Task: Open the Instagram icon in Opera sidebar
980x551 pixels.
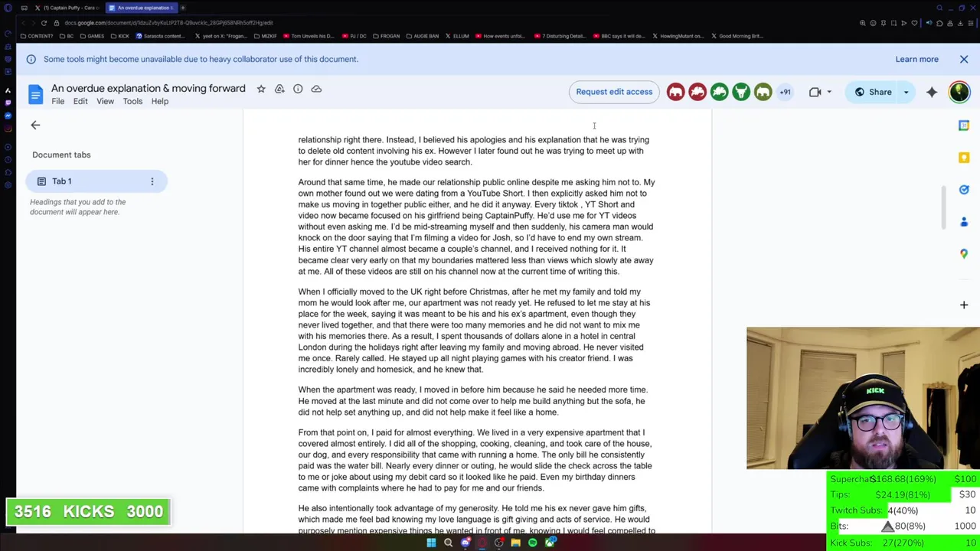Action: 8,128
